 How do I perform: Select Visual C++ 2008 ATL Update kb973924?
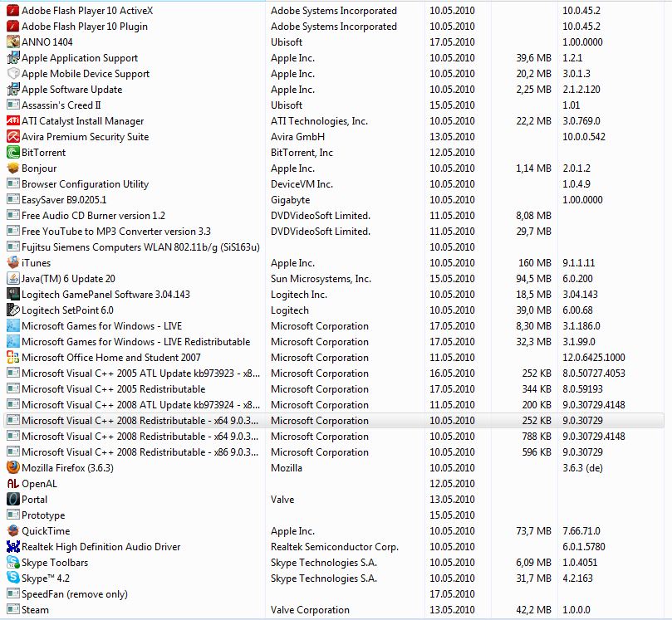coord(334,405)
